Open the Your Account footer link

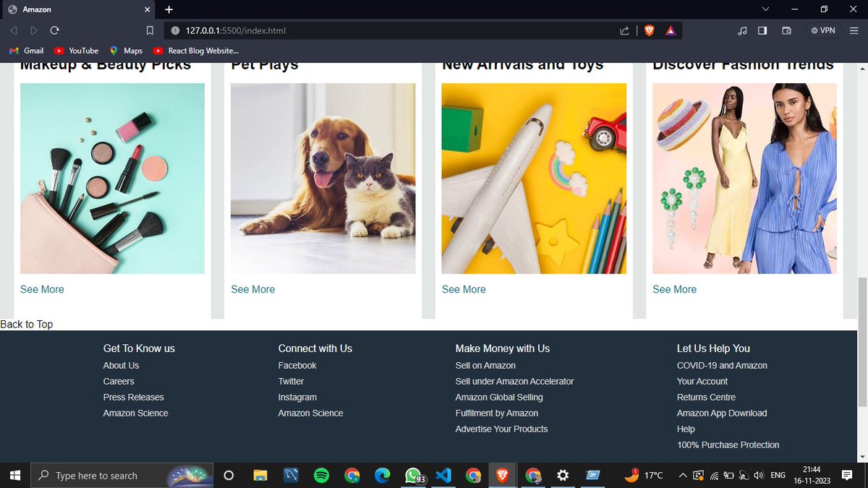[x=702, y=382]
